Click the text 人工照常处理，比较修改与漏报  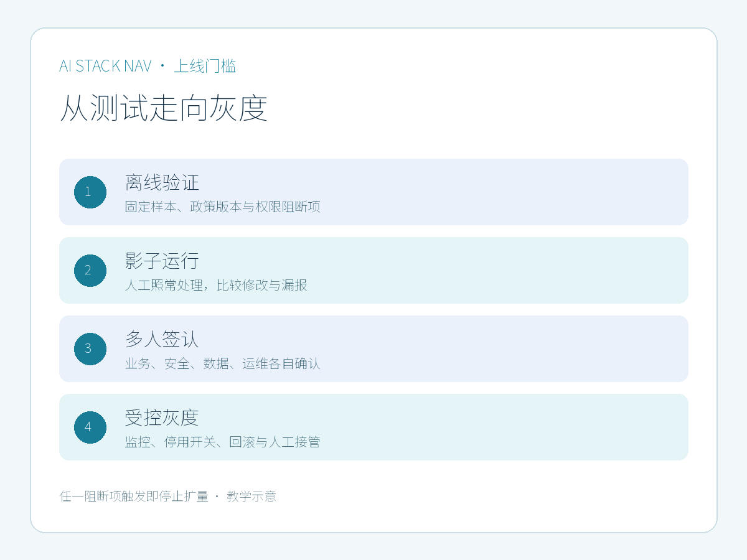pyautogui.click(x=216, y=285)
